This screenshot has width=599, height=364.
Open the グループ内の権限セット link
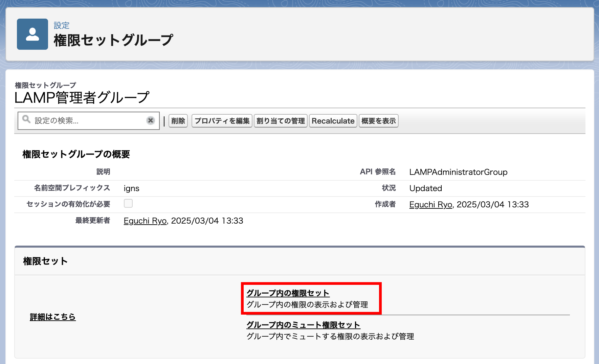pyautogui.click(x=288, y=293)
